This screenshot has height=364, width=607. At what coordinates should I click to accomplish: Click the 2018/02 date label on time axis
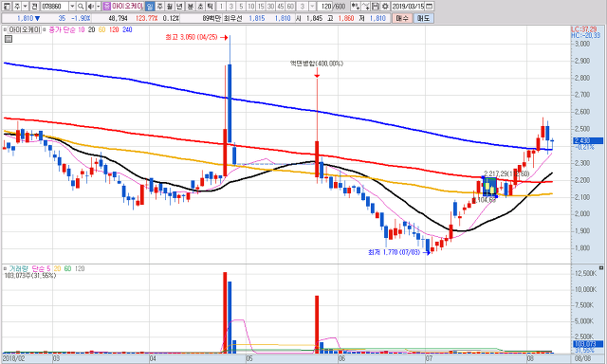coord(14,358)
